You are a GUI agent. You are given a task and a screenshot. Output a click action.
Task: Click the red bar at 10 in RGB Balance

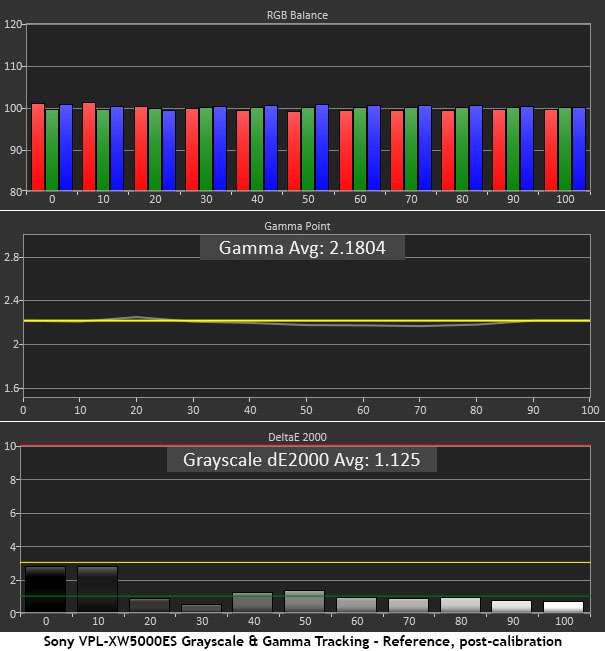[x=89, y=147]
